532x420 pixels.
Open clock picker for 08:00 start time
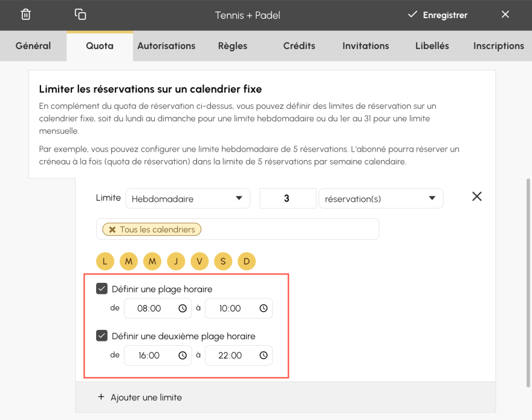point(183,308)
